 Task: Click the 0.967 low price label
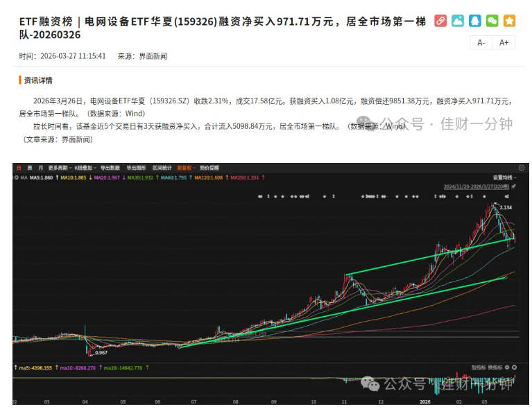point(101,353)
